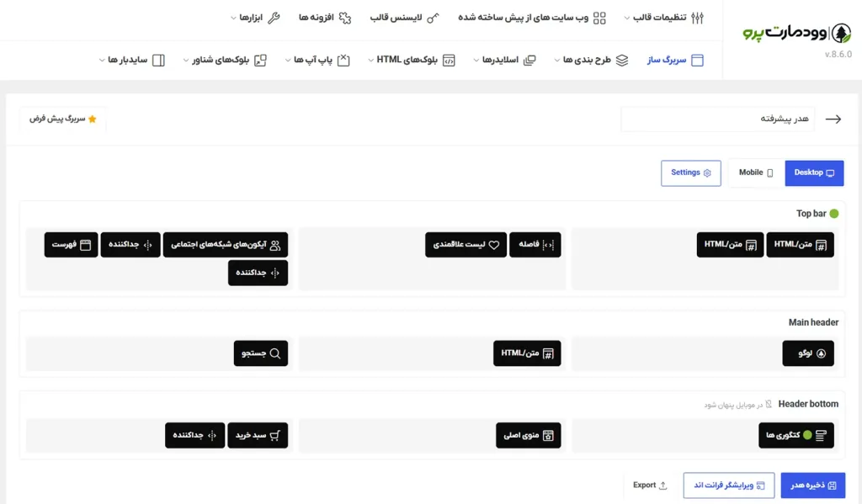
Task: Click the سایدبار ها panel icon
Action: 158,60
